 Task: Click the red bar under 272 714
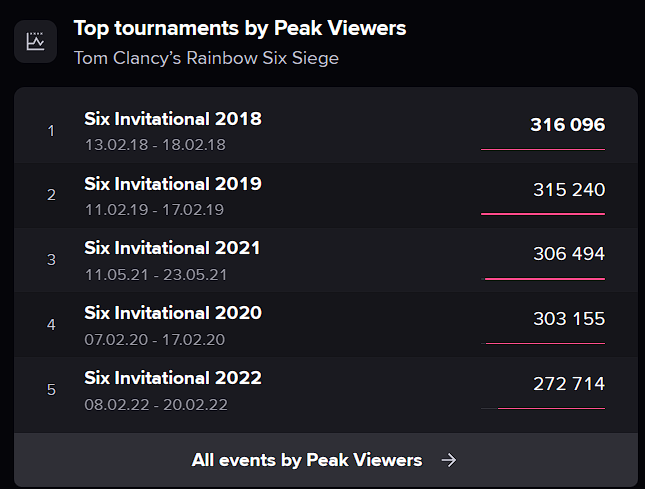click(x=550, y=408)
